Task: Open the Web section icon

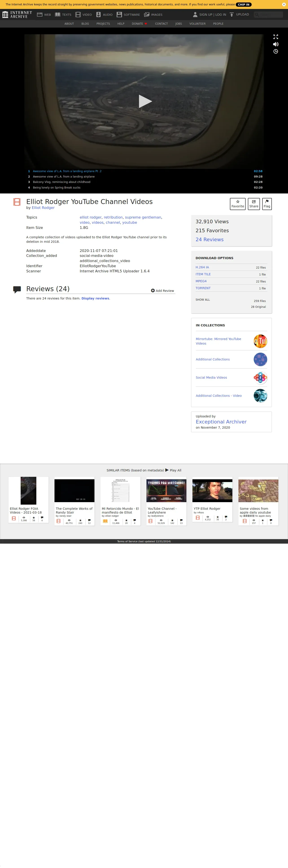Action: (x=39, y=15)
